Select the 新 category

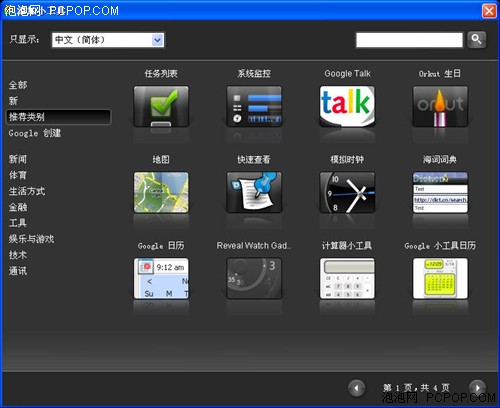point(13,101)
